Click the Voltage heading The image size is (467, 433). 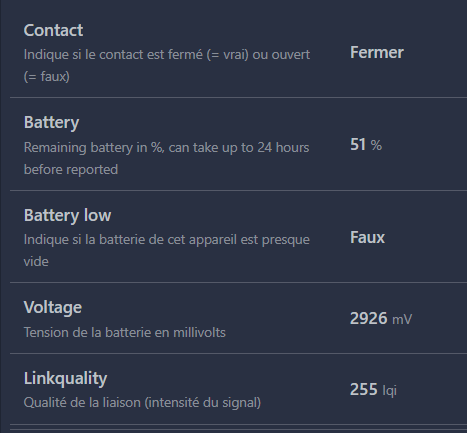[53, 307]
